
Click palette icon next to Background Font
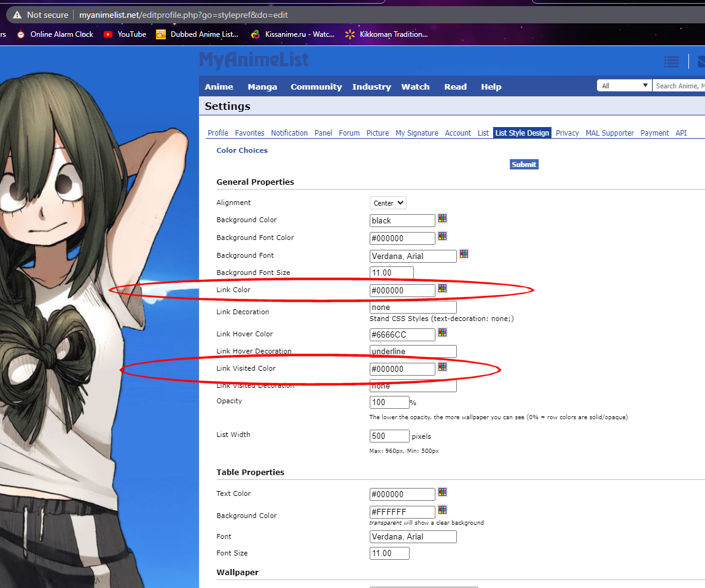(x=464, y=254)
